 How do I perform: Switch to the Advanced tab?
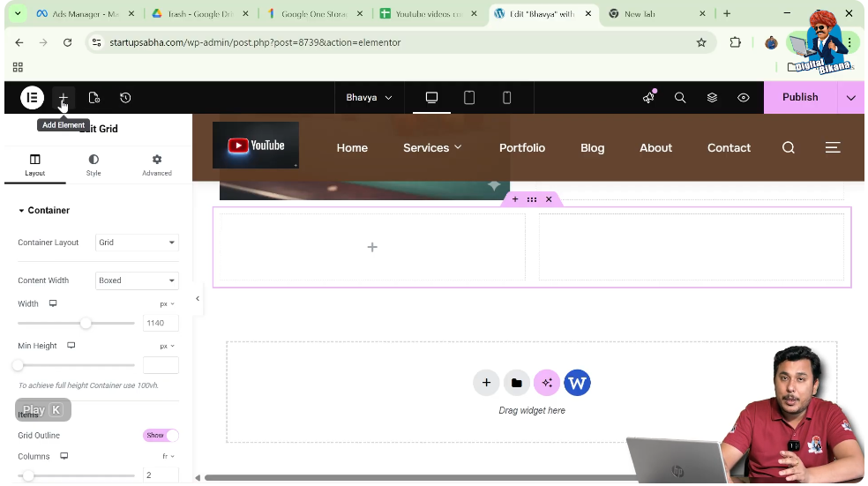pos(157,165)
